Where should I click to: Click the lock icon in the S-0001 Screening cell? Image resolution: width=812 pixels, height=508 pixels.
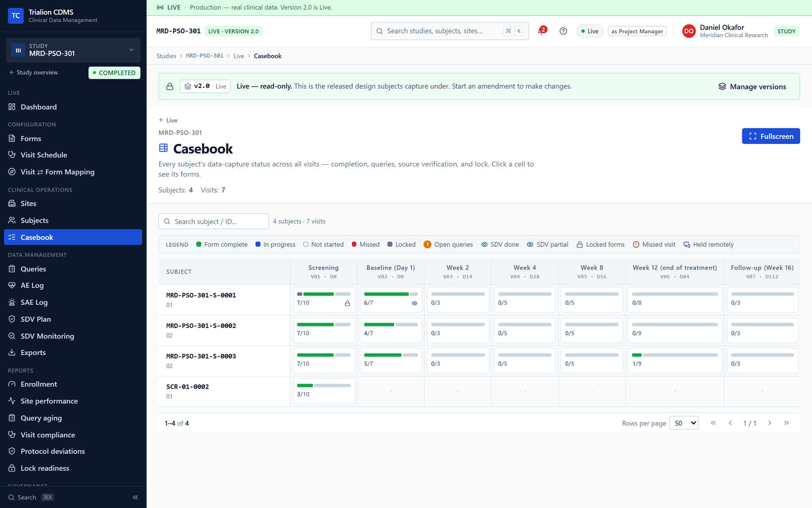click(347, 303)
